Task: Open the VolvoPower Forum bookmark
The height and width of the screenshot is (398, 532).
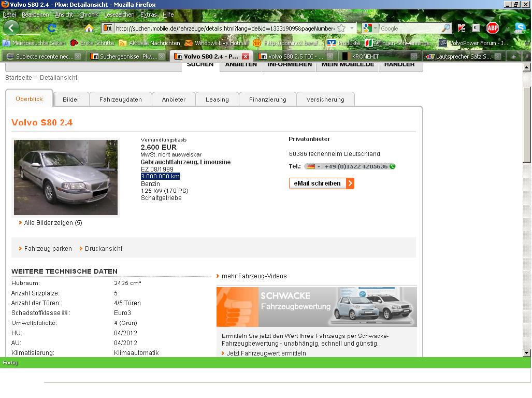Action: [x=473, y=43]
